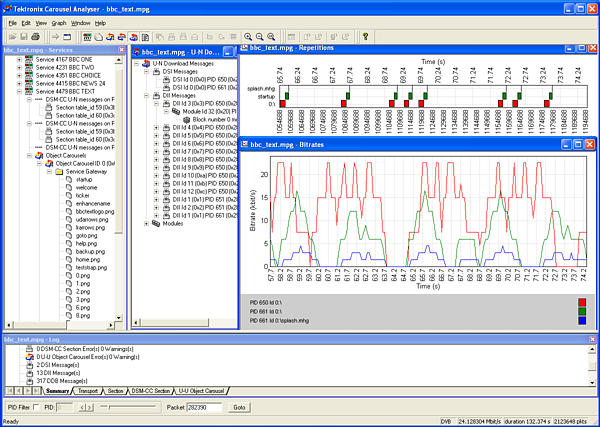The height and width of the screenshot is (427, 600).
Task: Click first-record navigation arrow in log tab strip
Action: click(10, 391)
